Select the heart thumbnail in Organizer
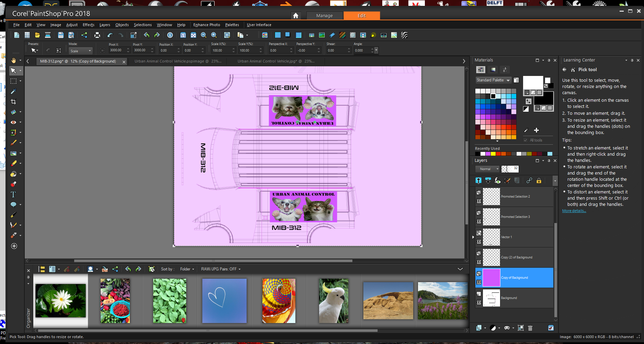The width and height of the screenshot is (644, 344). (x=224, y=301)
